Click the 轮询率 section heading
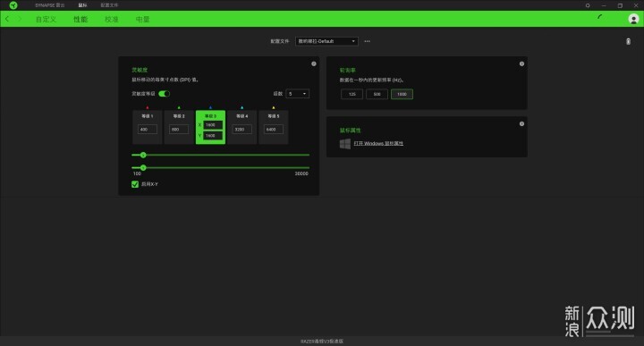Viewport: 644px width, 346px height. point(347,71)
